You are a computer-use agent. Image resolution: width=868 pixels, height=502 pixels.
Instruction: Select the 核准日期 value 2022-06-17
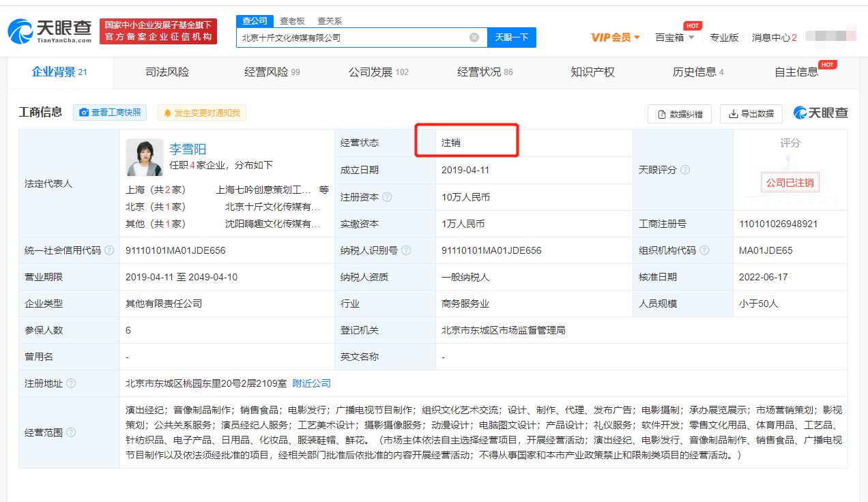(764, 277)
